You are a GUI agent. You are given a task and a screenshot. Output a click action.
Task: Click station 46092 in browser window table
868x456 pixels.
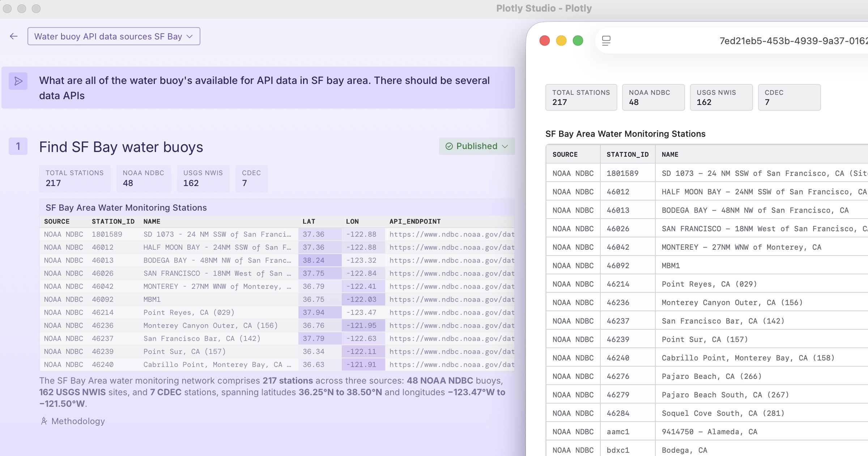[618, 266]
